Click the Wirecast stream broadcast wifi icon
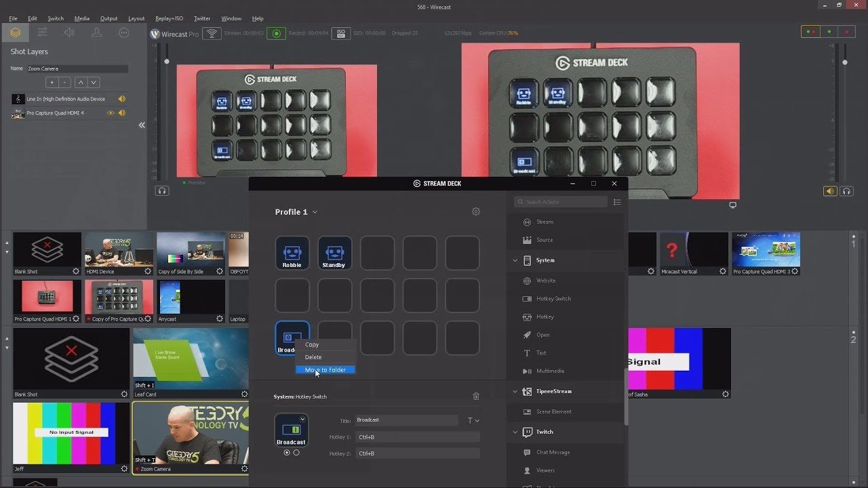The image size is (868, 488). 212,33
